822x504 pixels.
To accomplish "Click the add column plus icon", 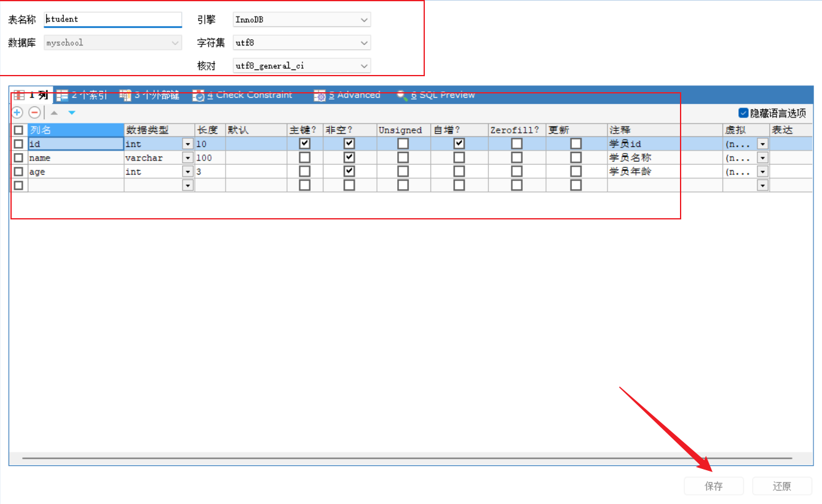I will click(17, 112).
